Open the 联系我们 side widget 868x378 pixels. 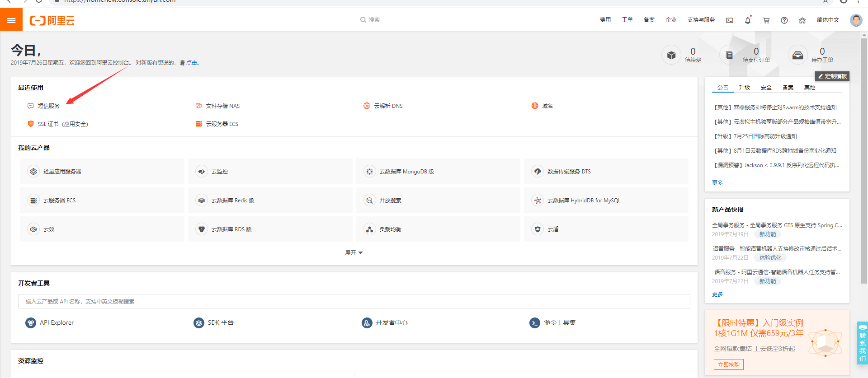coord(862,343)
